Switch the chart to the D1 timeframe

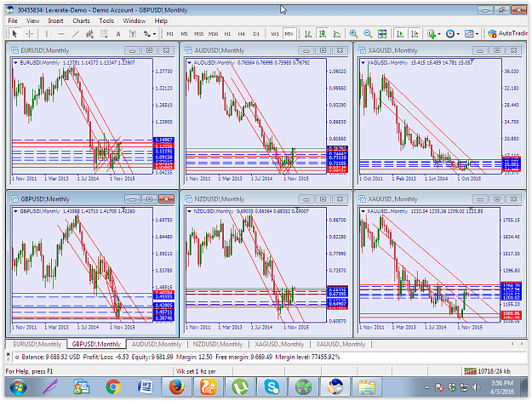(x=256, y=33)
